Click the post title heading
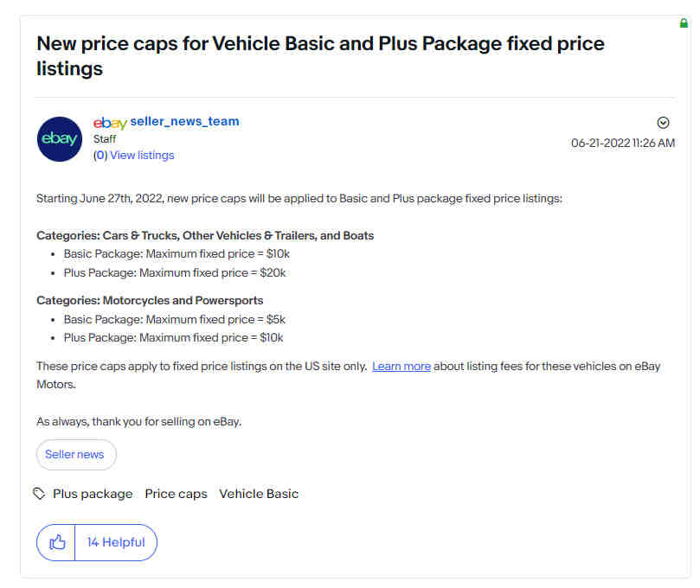Screen dimensions: 700x588 click(320, 55)
